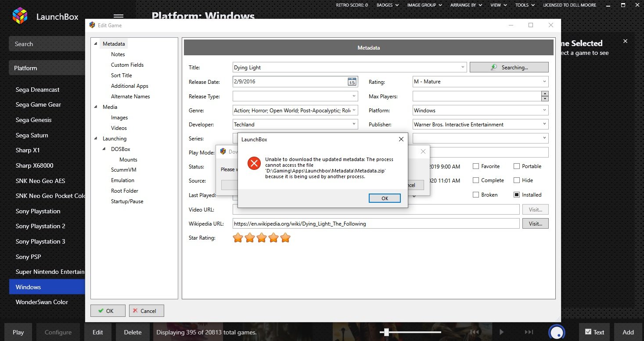Toggle the Complete checkbox
The image size is (644, 341).
[475, 180]
